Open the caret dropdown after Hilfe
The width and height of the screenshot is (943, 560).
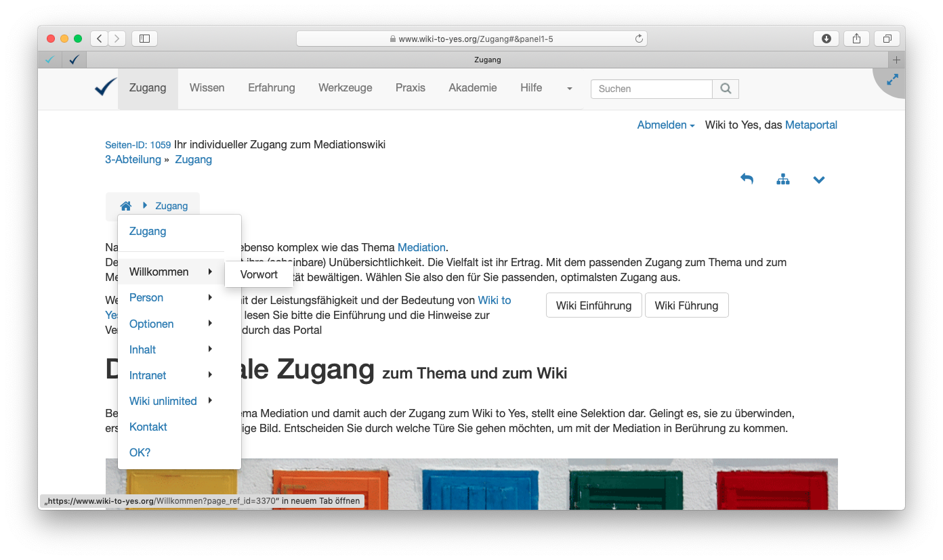coord(569,89)
